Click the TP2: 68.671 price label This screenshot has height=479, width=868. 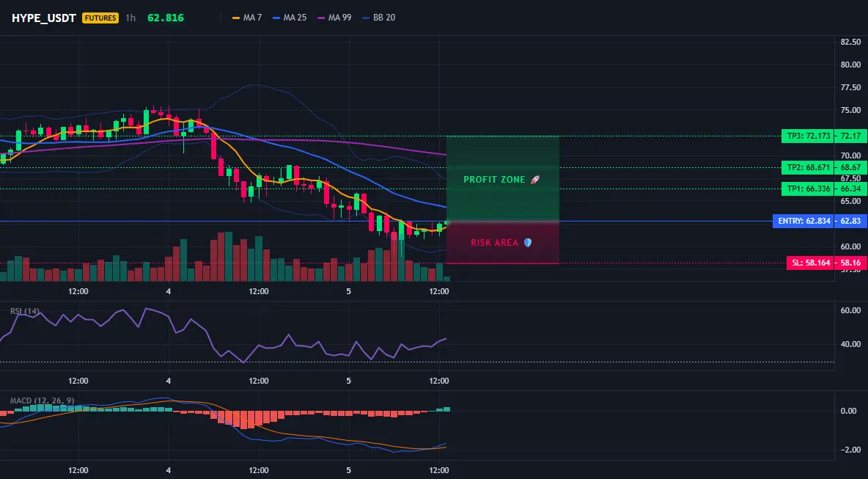pyautogui.click(x=808, y=167)
